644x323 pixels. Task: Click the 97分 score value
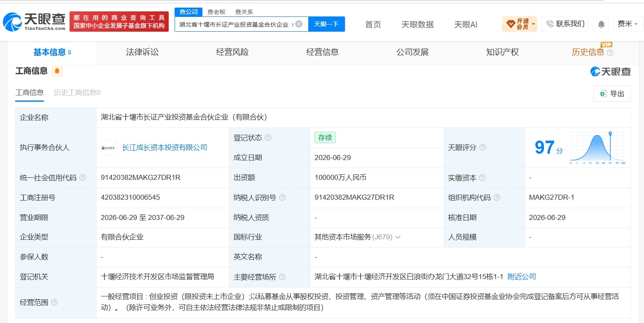click(x=548, y=147)
